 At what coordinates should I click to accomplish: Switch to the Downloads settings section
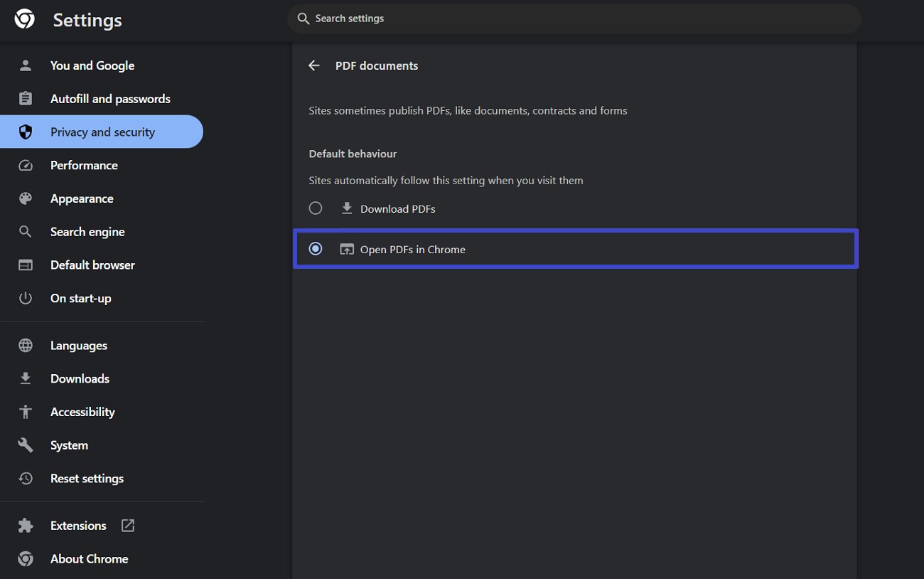click(80, 378)
